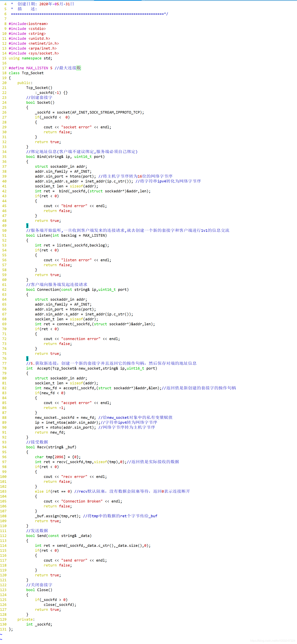Click 'bool Connection(const string& ip,uint16_t port)'
The image size is (297, 644).
click(x=77, y=290)
